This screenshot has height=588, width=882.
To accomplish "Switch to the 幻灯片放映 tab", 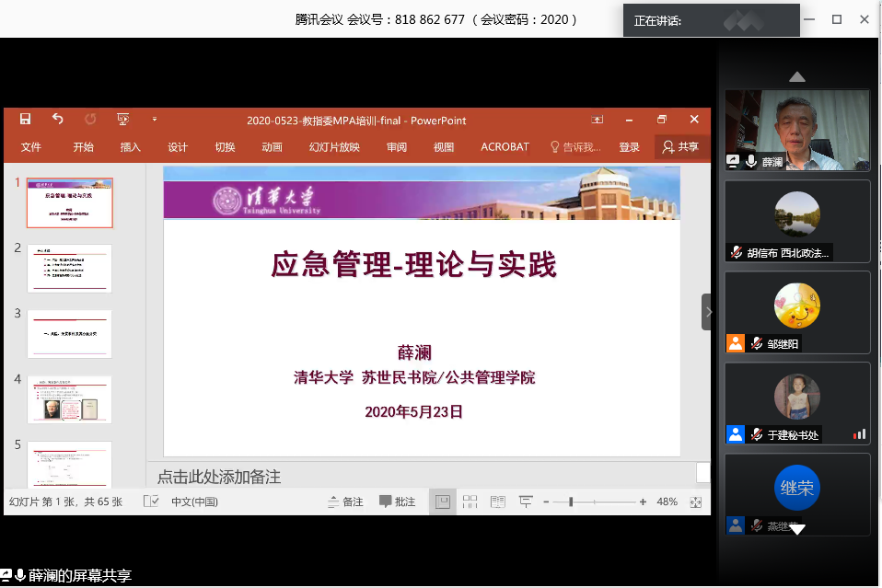I will pyautogui.click(x=334, y=147).
